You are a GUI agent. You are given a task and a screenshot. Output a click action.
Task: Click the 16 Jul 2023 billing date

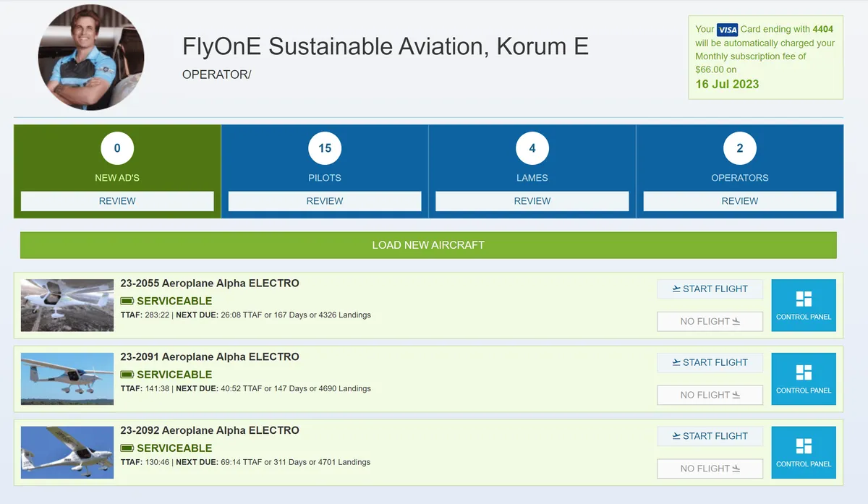[727, 84]
